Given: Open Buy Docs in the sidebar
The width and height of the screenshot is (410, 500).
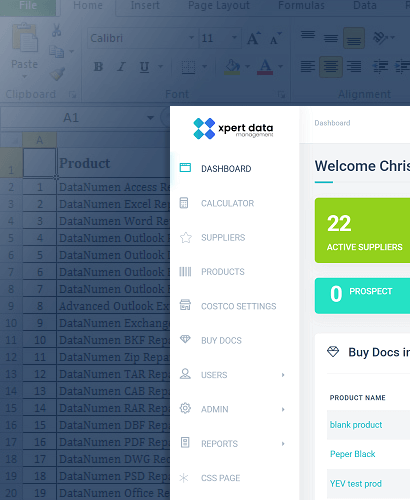Looking at the screenshot, I should click(x=221, y=341).
